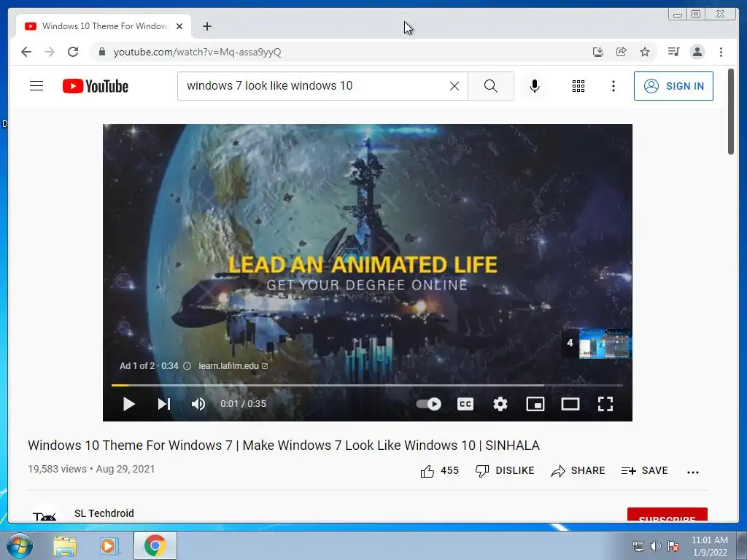Open the Chrome three-dot menu
This screenshot has width=747, height=560.
pyautogui.click(x=721, y=52)
